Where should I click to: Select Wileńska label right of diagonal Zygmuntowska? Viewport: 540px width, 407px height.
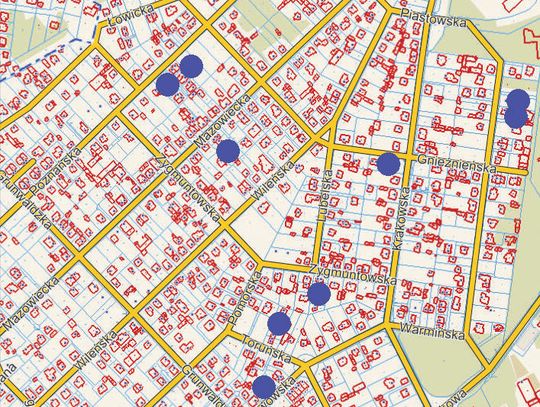274,181
